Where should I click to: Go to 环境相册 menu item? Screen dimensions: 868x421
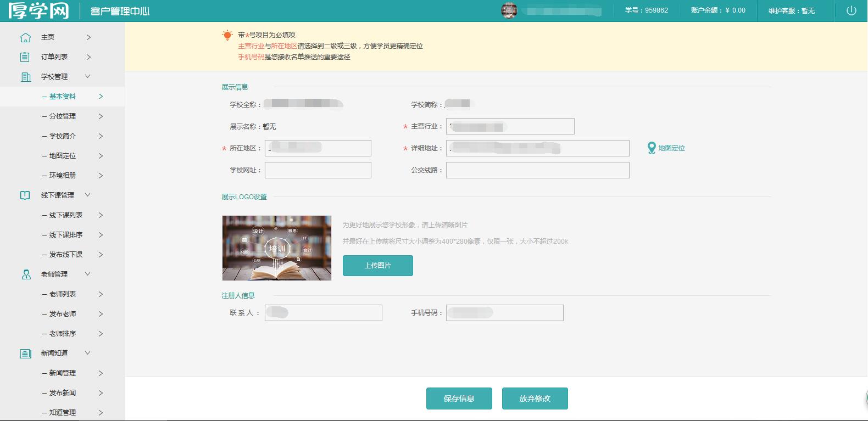click(x=63, y=176)
